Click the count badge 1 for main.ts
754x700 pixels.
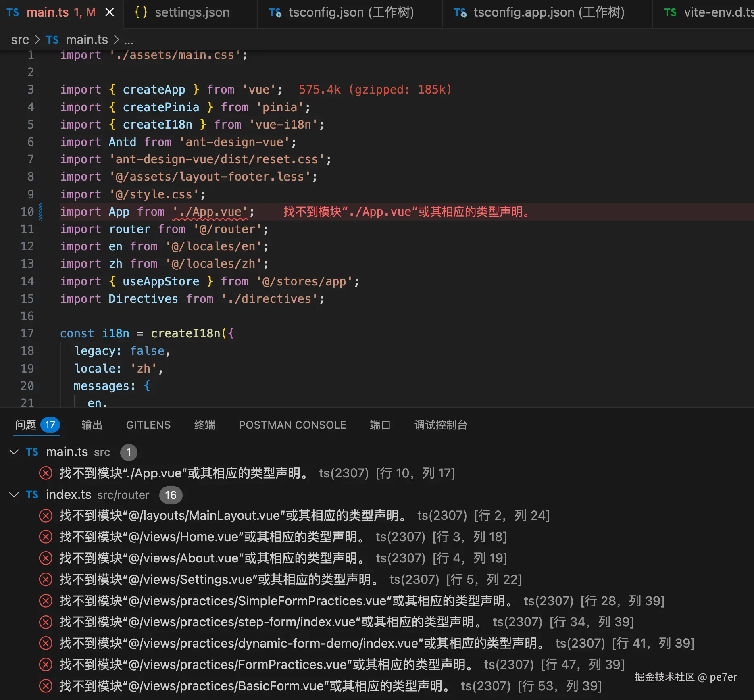(129, 452)
